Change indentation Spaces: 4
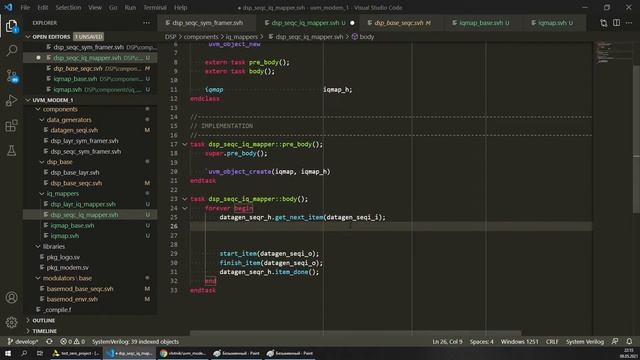The width and height of the screenshot is (640, 360). click(x=481, y=342)
